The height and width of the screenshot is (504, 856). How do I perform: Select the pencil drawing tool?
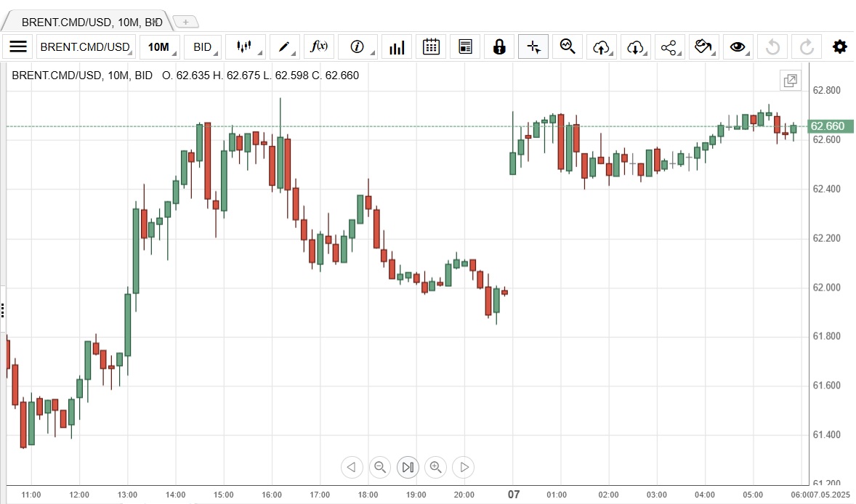(x=284, y=47)
